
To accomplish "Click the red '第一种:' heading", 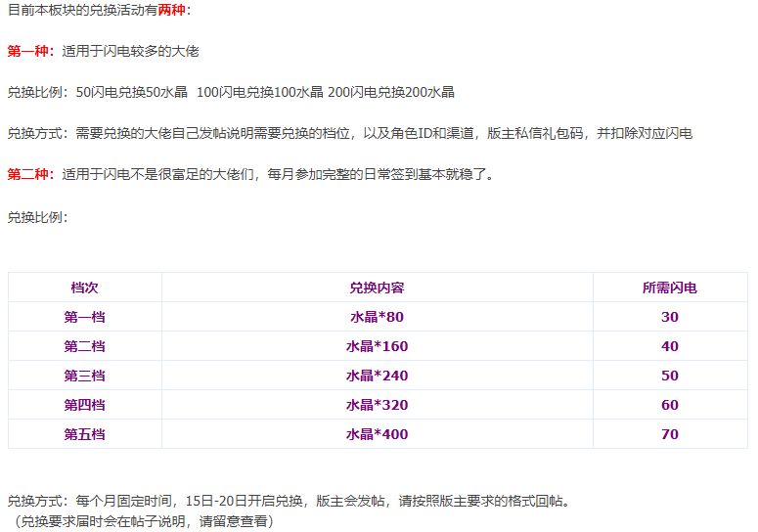I will click(31, 51).
